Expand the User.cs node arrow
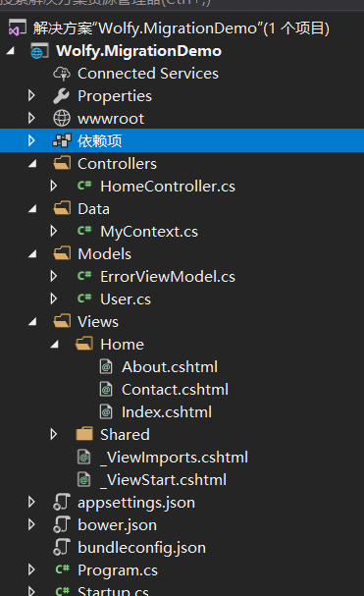Viewport: 364px width, 596px height. (54, 298)
